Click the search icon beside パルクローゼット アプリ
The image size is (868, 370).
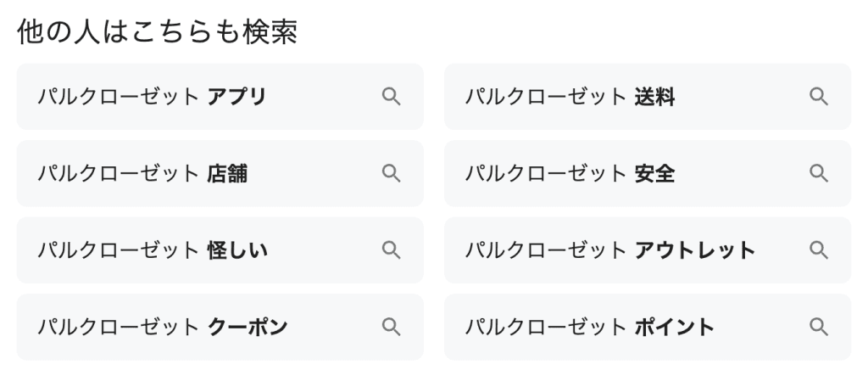click(x=391, y=96)
